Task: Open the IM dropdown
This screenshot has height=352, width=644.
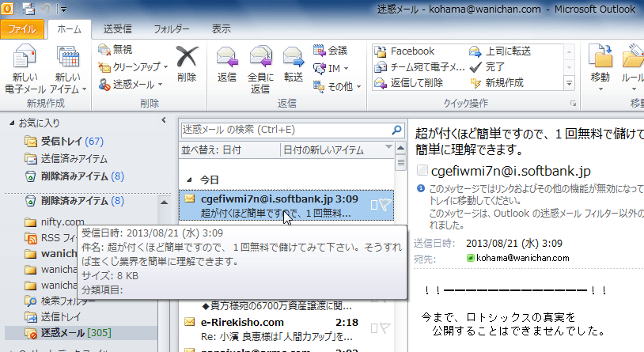Action: [331, 68]
